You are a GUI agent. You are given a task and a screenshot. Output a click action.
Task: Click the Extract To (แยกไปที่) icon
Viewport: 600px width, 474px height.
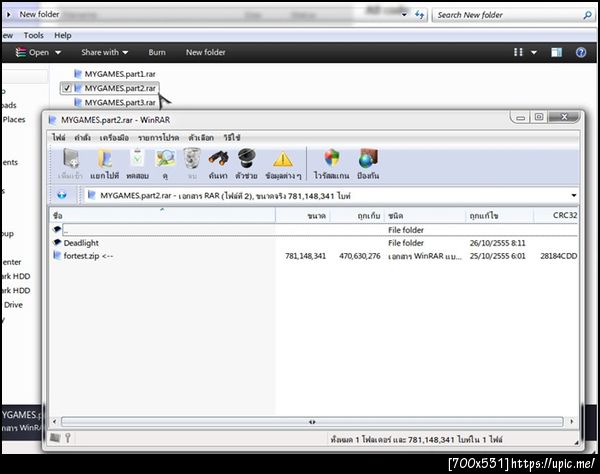point(105,159)
